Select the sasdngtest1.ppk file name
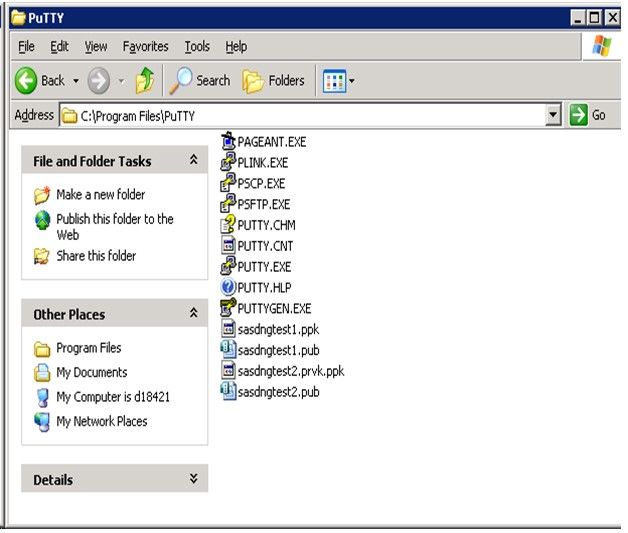 [x=278, y=330]
